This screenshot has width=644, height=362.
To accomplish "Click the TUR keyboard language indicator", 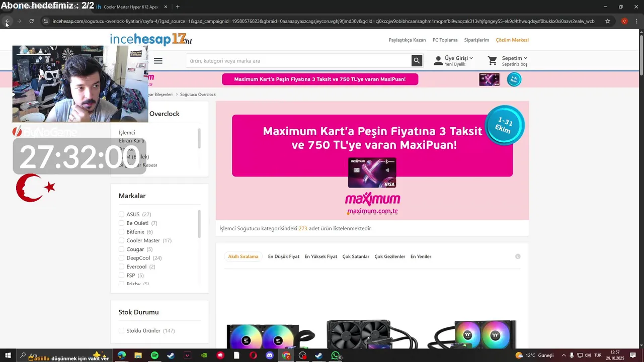I will (x=598, y=355).
